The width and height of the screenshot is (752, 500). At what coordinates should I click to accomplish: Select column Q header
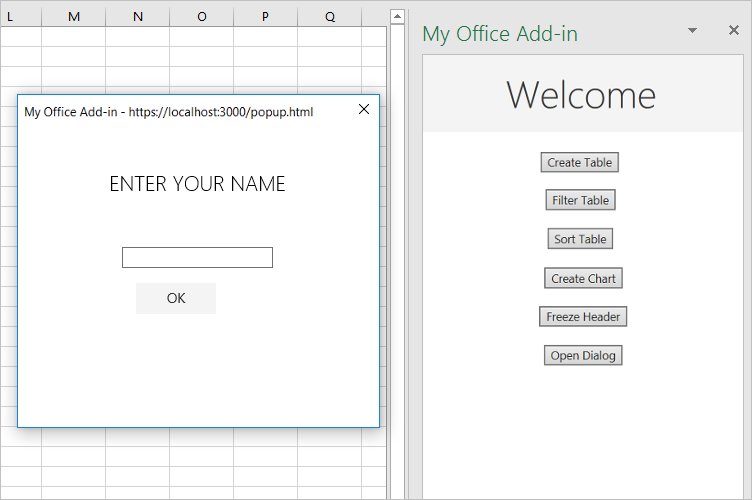[x=329, y=17]
